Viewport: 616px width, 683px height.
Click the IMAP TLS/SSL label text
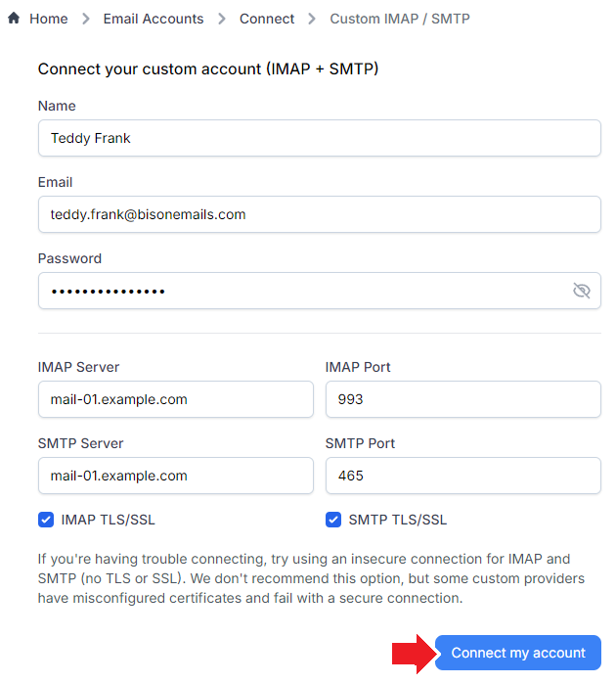click(108, 520)
